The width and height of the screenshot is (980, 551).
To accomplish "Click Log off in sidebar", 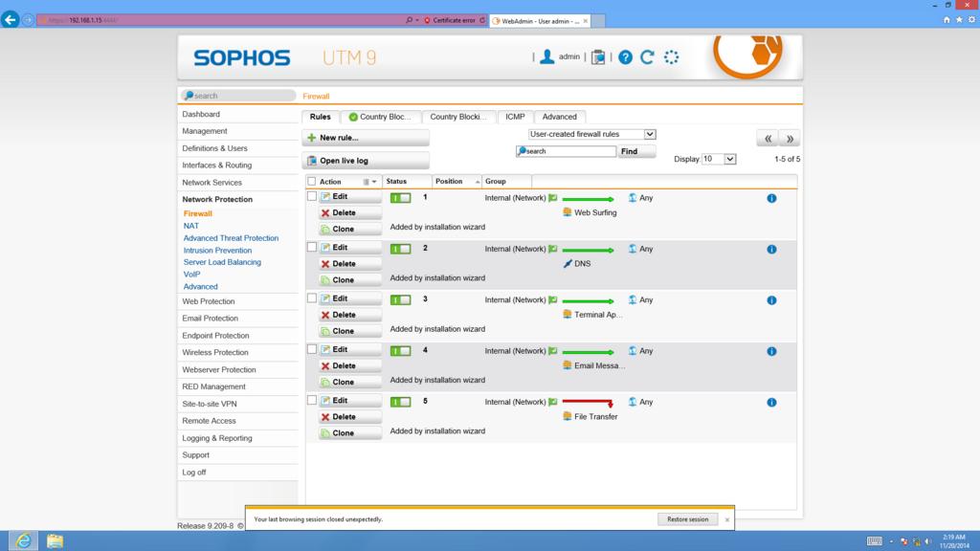I will pos(193,473).
